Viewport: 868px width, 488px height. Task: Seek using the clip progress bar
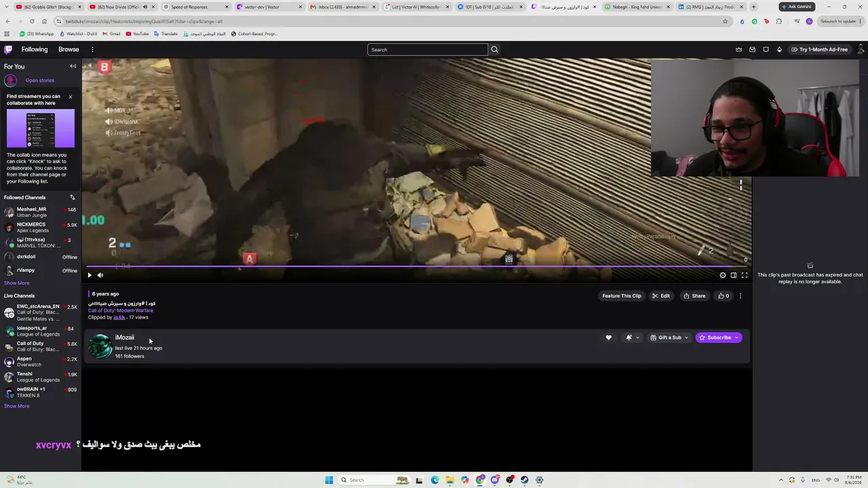coord(416,266)
